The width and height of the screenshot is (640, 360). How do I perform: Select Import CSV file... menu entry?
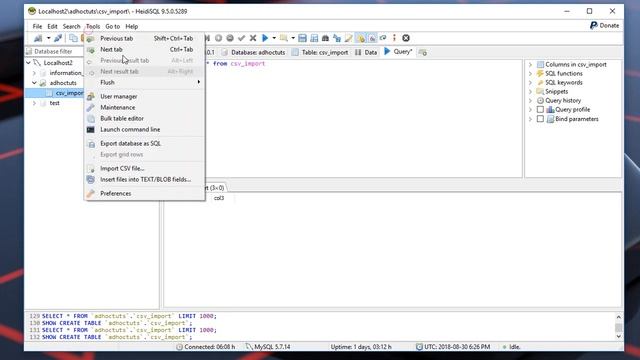[144, 168]
